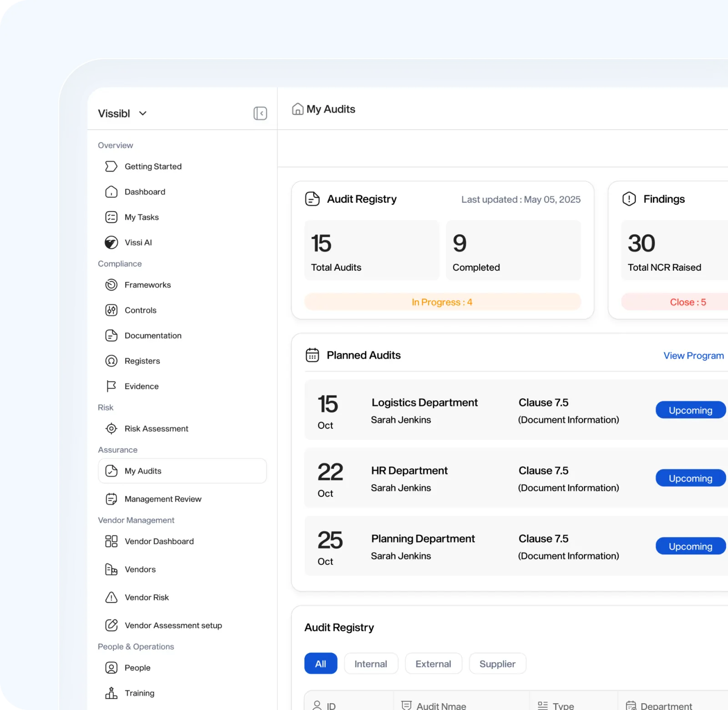The height and width of the screenshot is (710, 728).
Task: Select the Registers icon
Action: [x=111, y=361]
